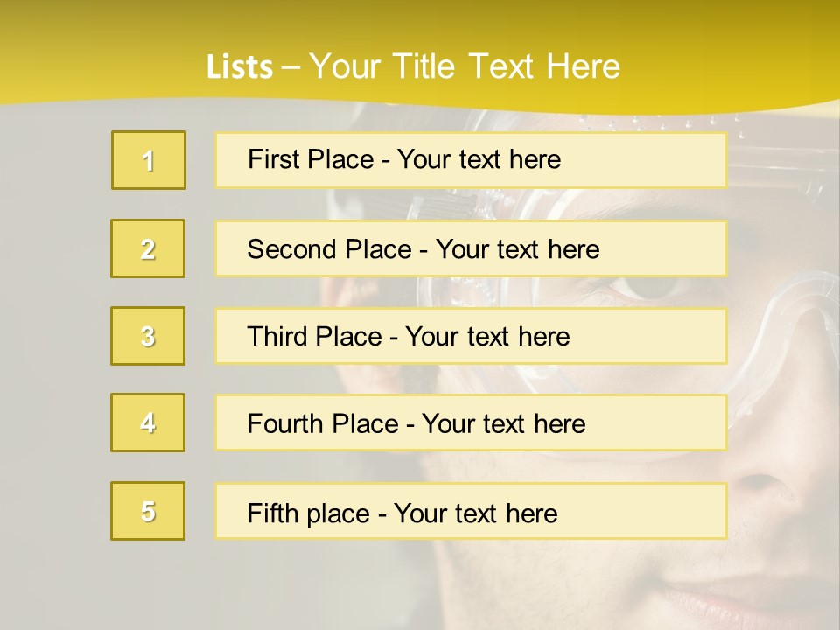Image resolution: width=840 pixels, height=630 pixels.
Task: Select the number 4 box
Action: (x=148, y=423)
